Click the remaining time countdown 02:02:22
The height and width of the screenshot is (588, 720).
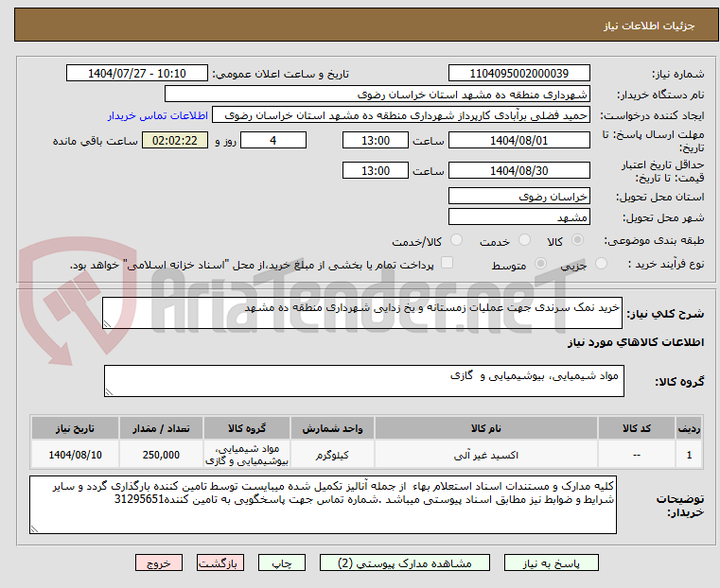(x=175, y=140)
